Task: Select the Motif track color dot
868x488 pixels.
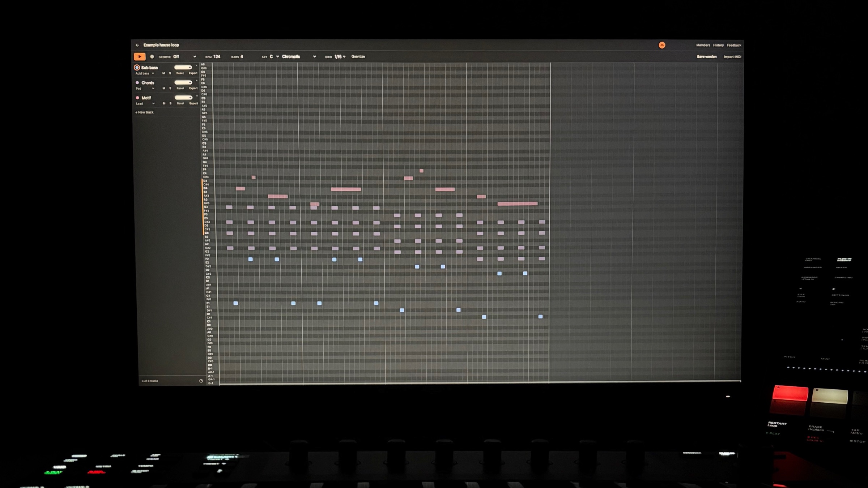Action: pos(137,98)
